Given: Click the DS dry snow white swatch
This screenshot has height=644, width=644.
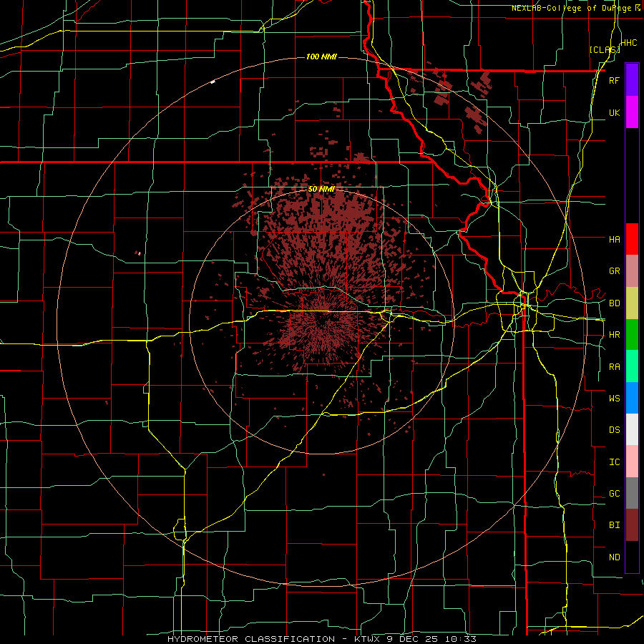Looking at the screenshot, I should pyautogui.click(x=632, y=429).
